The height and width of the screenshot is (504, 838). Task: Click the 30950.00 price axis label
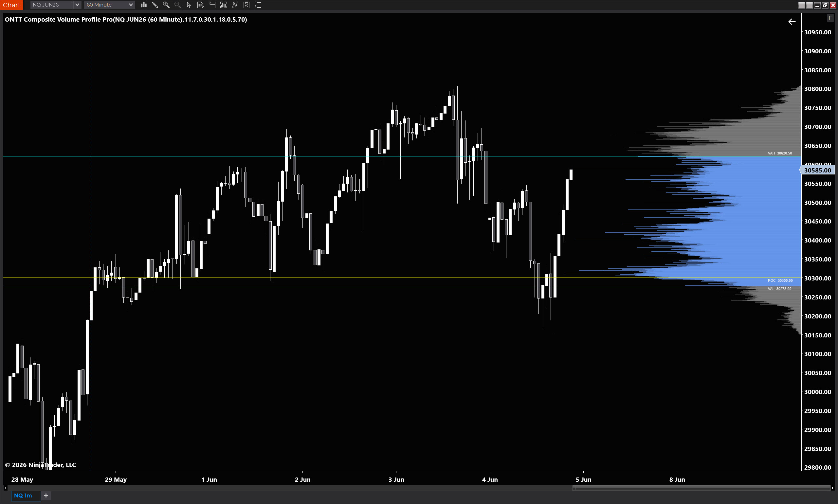click(x=818, y=32)
